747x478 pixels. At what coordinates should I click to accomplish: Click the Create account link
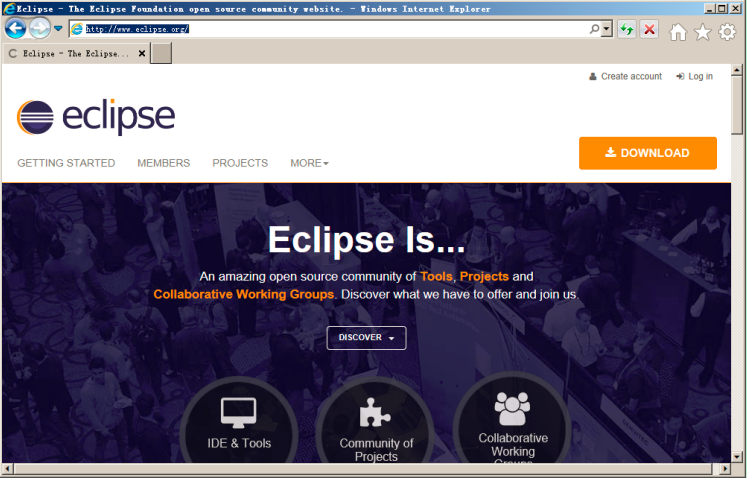point(626,76)
